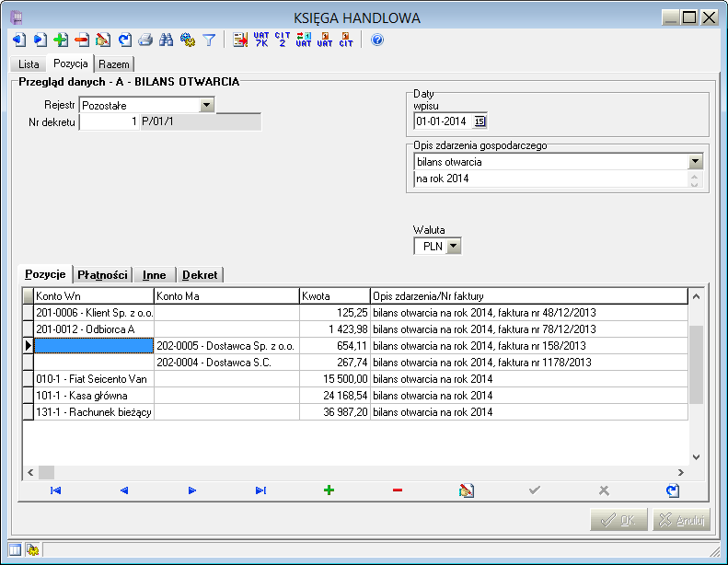Open the Płatności sub-tab
The width and height of the screenshot is (728, 565).
tap(102, 275)
